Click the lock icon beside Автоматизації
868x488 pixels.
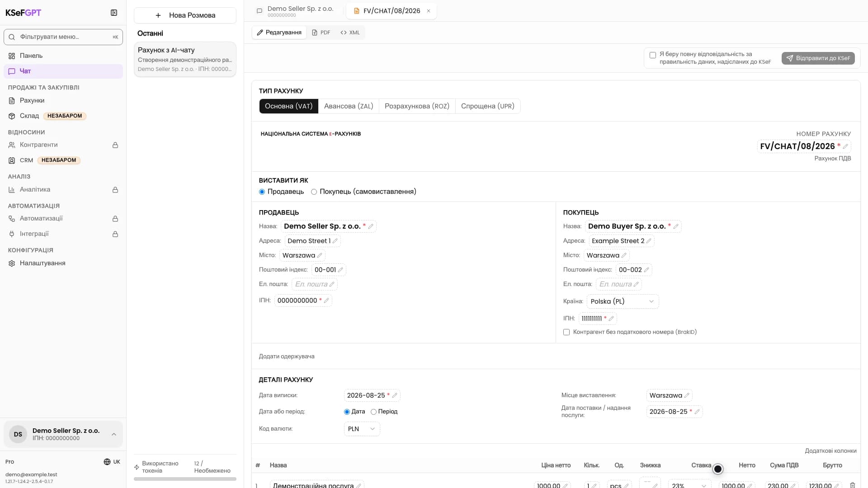click(x=115, y=219)
